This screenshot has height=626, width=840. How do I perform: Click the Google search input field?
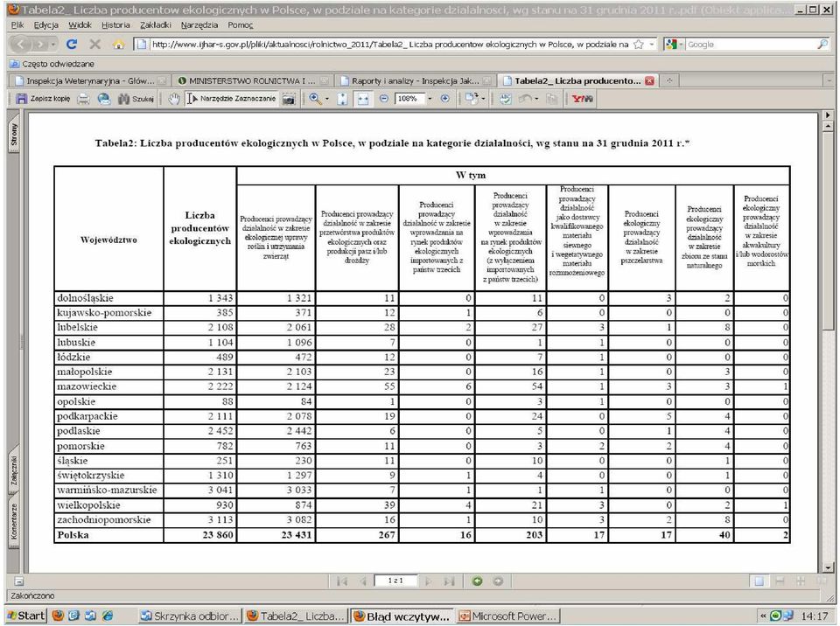(x=751, y=45)
